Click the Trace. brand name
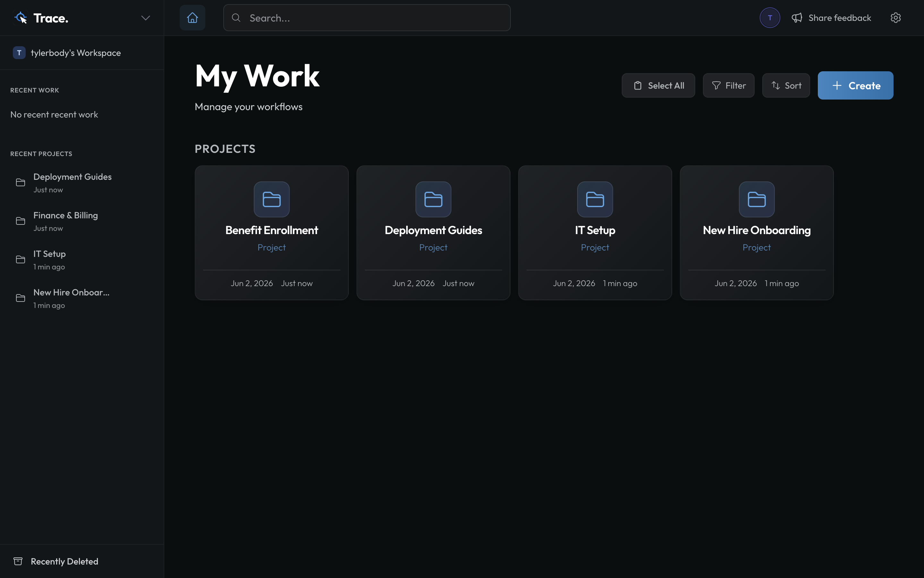The image size is (924, 578). 51,18
